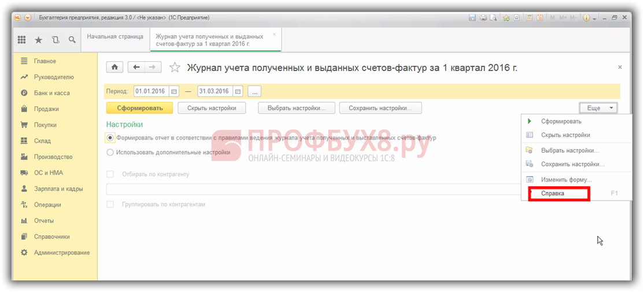644x292 pixels.
Task: Go forward with the right arrow button
Action: tap(153, 67)
